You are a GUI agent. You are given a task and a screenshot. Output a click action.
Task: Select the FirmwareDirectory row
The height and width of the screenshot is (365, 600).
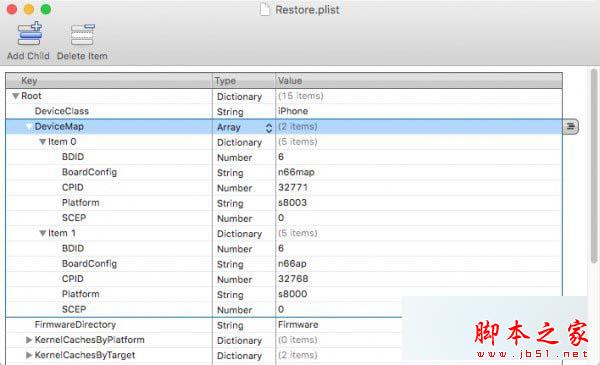click(x=284, y=325)
